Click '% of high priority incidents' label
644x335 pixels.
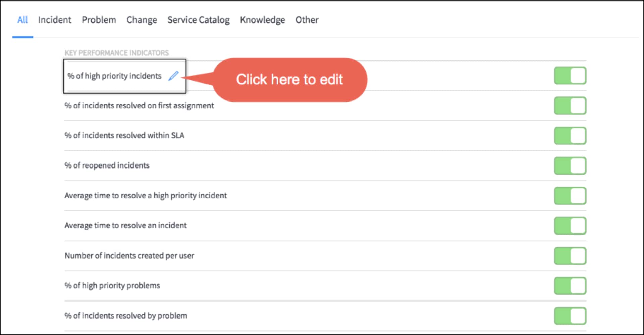coord(114,76)
